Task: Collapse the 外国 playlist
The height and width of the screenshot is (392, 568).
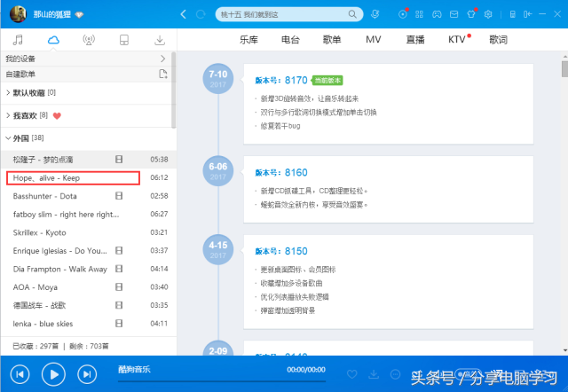Action: tap(8, 137)
